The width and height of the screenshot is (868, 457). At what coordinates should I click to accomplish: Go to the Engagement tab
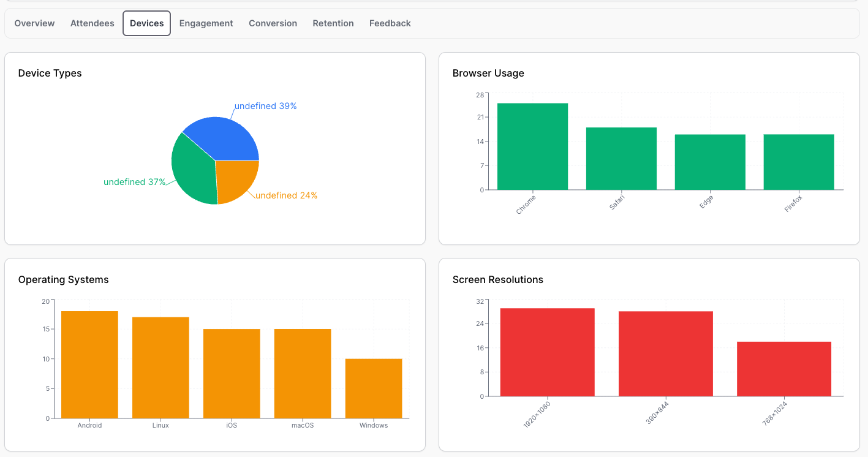click(206, 23)
